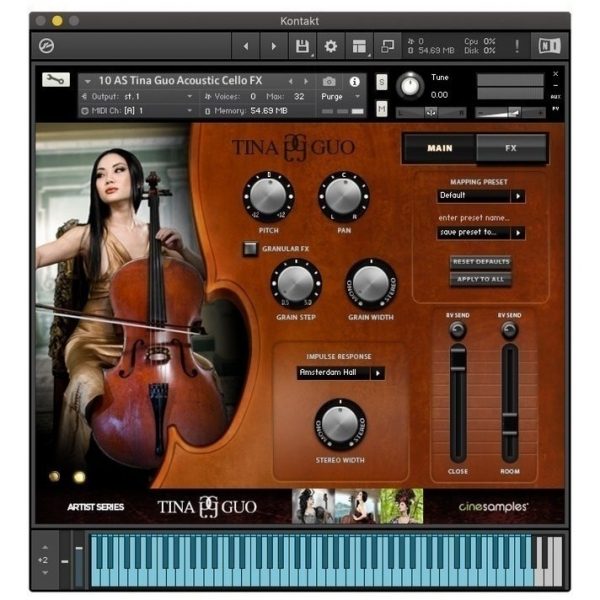The image size is (600, 600).
Task: Mute the instrument with M button
Action: coord(382,109)
